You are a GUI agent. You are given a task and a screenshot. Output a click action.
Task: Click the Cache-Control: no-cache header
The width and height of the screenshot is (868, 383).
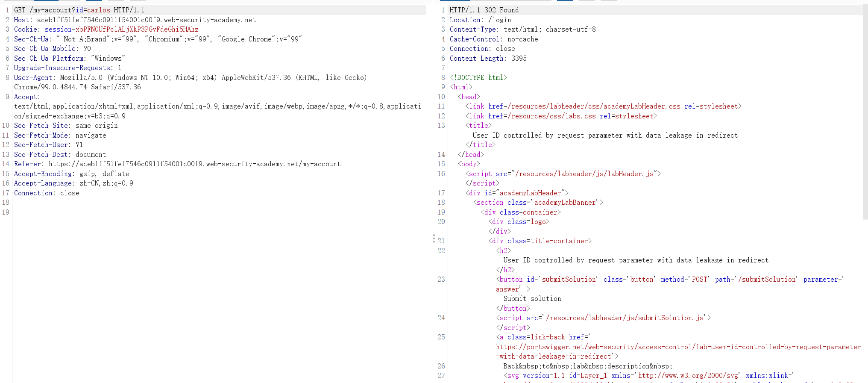[x=494, y=39]
